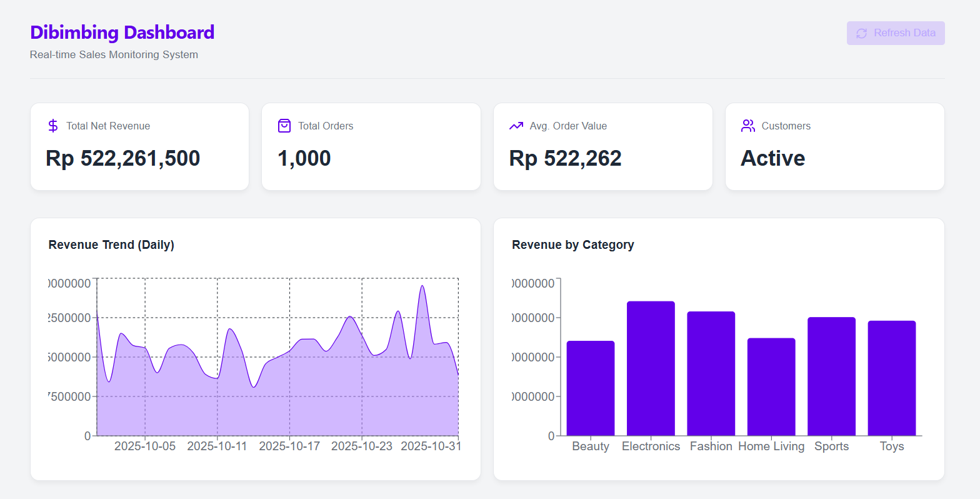Click the Rp 522,262 average order value
This screenshot has height=499, width=980.
(x=565, y=158)
